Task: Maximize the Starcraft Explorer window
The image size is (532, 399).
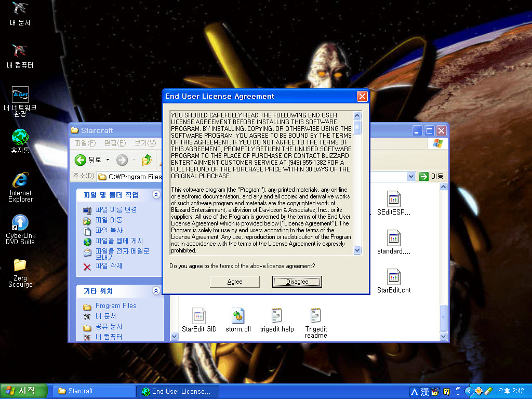Action: coord(429,130)
